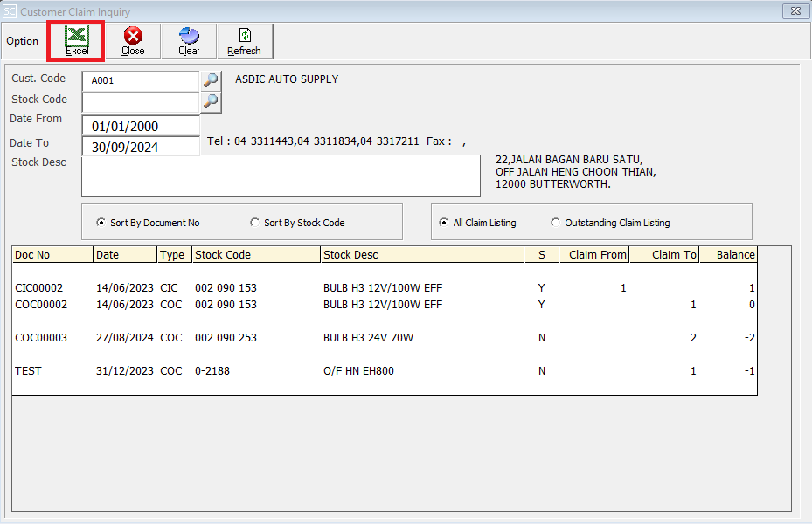Click the Claim To column header
This screenshot has height=524, width=812.
pos(664,254)
